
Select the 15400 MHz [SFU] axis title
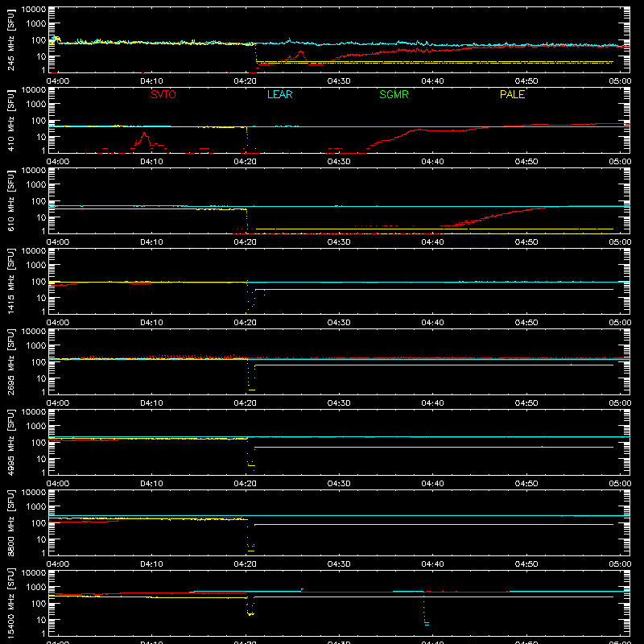(10, 603)
